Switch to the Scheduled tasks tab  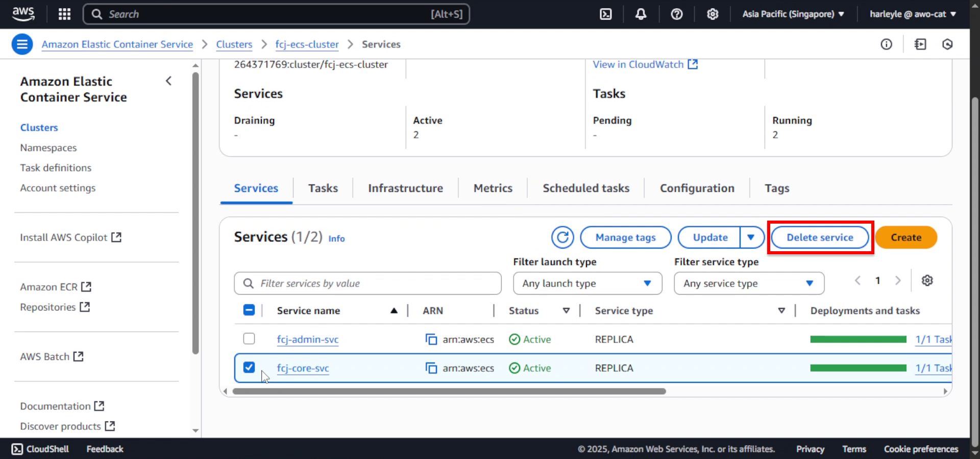click(586, 188)
